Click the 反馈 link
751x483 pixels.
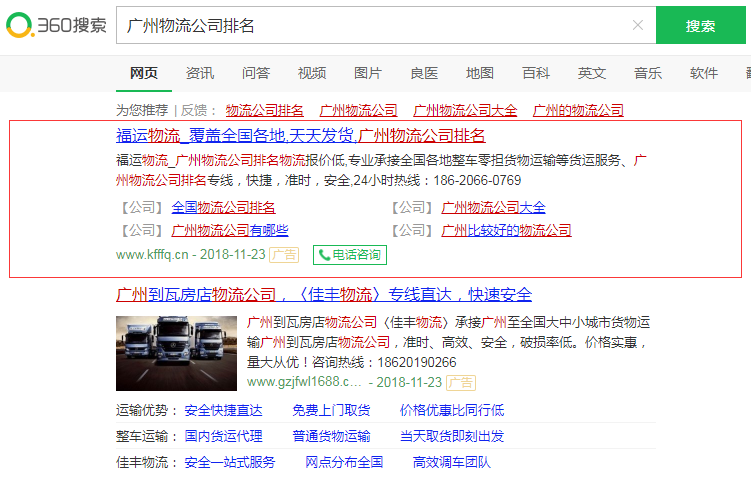pyautogui.click(x=194, y=111)
